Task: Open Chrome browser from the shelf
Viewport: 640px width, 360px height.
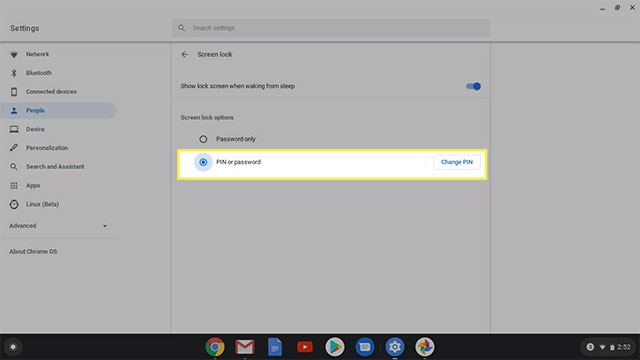Action: point(215,347)
